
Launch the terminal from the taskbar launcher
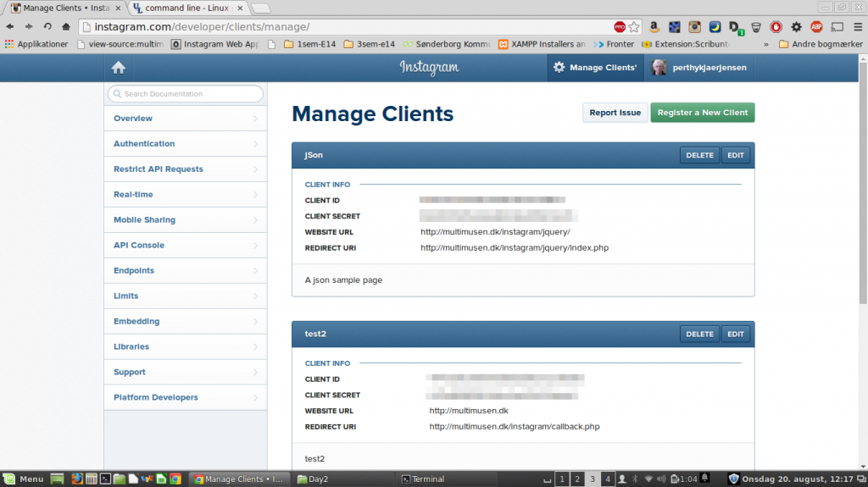click(x=105, y=479)
